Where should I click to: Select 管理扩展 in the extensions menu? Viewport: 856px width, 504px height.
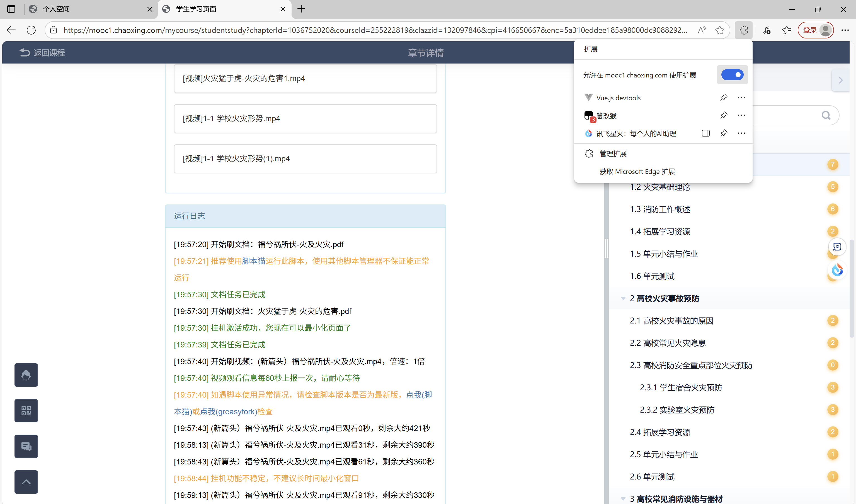coord(613,154)
